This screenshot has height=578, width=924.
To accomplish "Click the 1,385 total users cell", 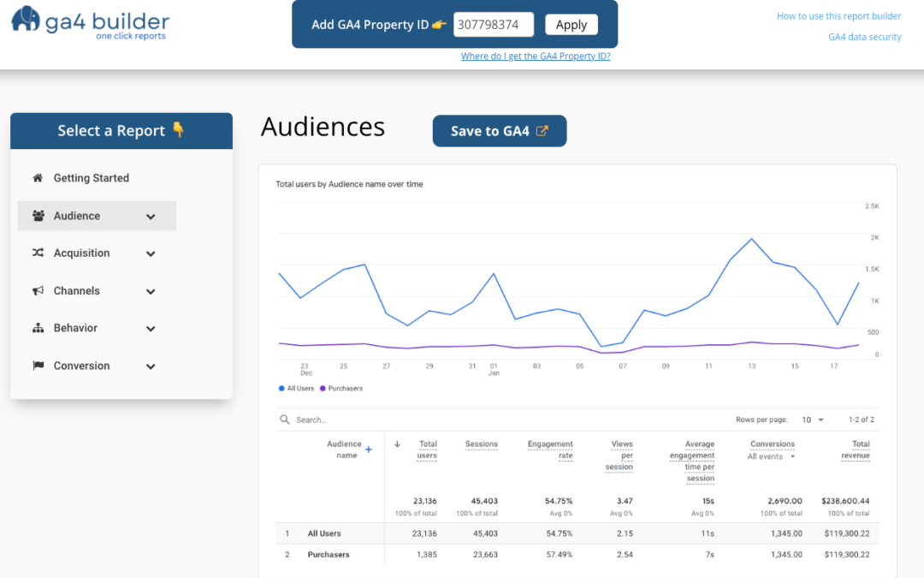I will pos(427,554).
